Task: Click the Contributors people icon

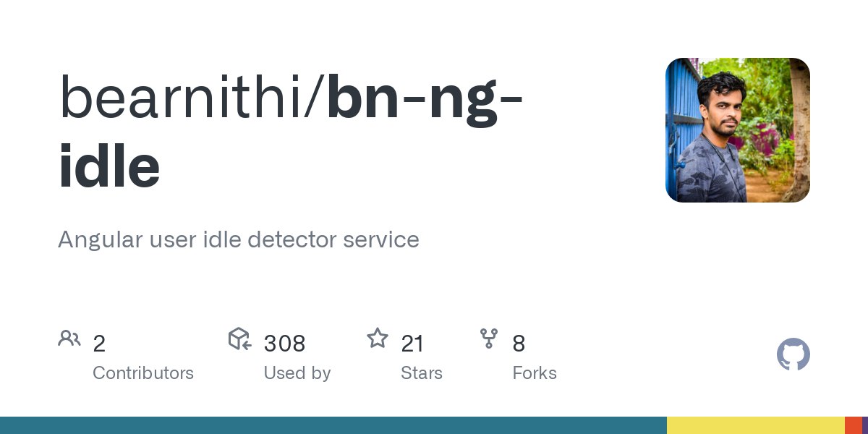Action: coord(69,339)
